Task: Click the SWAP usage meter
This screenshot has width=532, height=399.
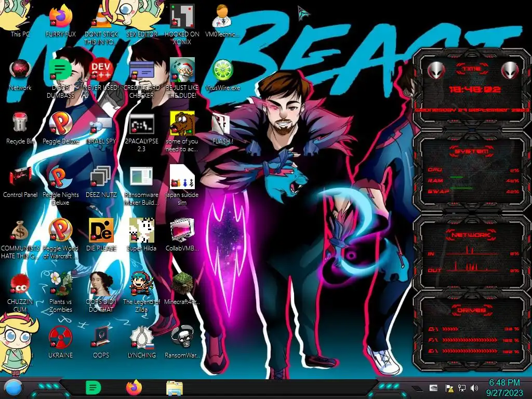Action: (x=473, y=191)
